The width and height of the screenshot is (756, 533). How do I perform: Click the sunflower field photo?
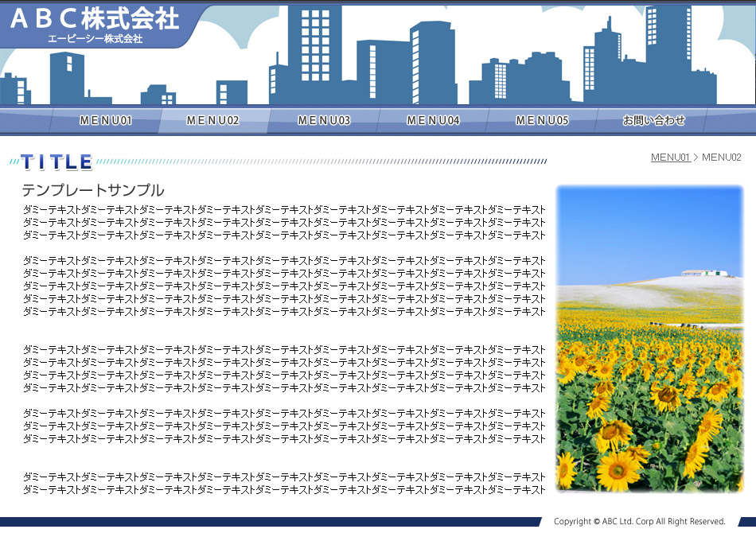tap(649, 339)
